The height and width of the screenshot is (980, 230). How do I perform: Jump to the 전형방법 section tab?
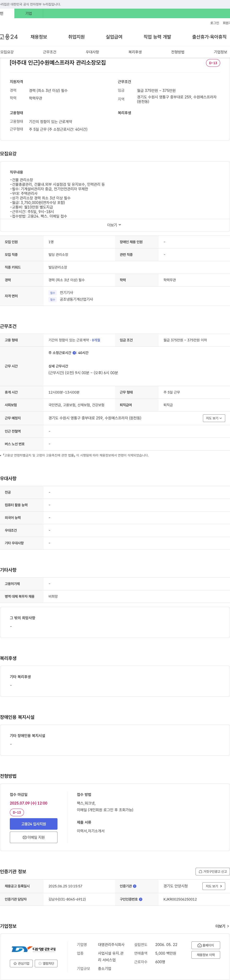point(178,52)
